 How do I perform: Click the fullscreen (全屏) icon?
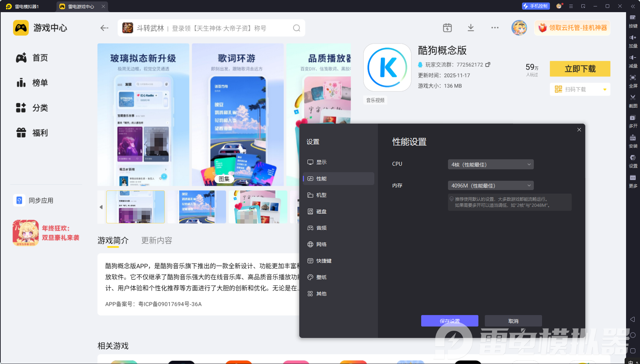(633, 78)
